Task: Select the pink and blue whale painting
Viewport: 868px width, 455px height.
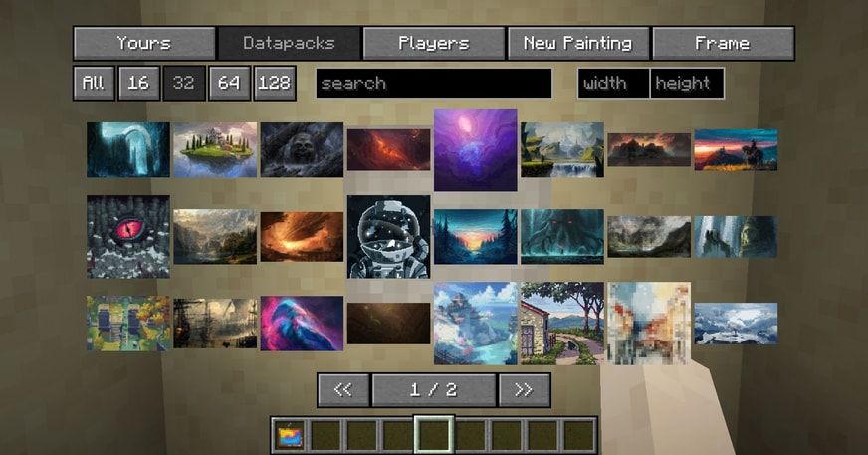Action: click(302, 323)
